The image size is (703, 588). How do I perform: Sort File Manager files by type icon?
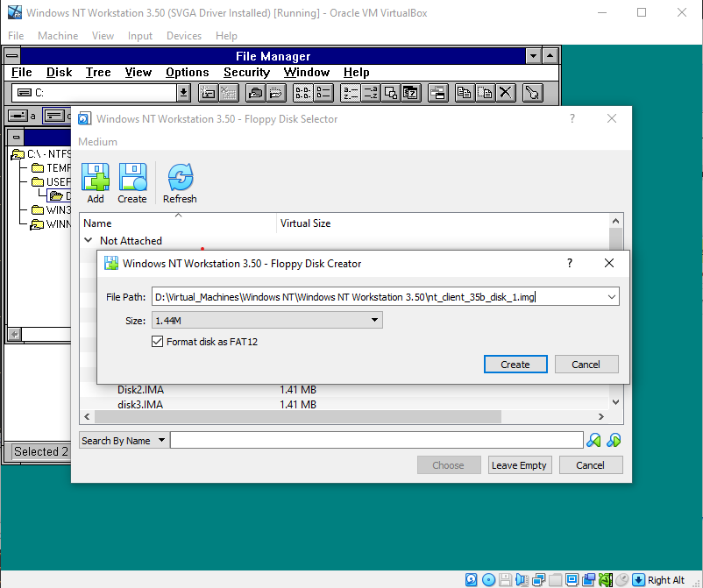[371, 93]
